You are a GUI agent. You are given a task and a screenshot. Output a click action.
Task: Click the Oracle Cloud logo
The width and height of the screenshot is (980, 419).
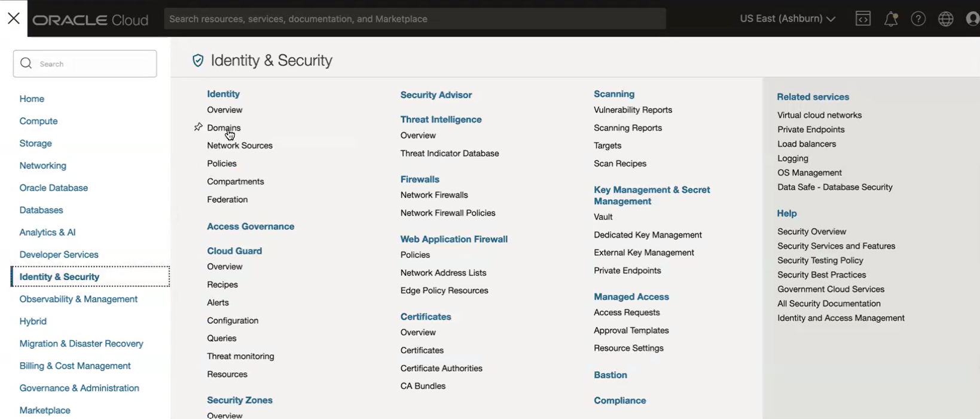(90, 20)
